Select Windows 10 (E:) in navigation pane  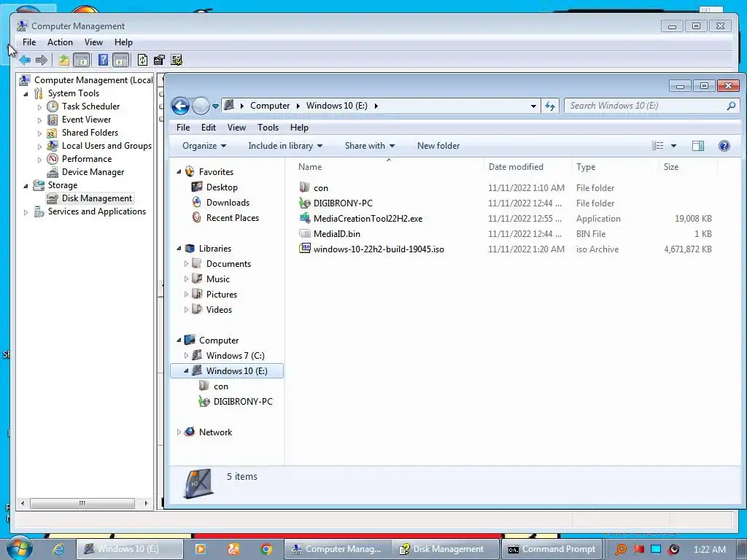tap(228, 371)
